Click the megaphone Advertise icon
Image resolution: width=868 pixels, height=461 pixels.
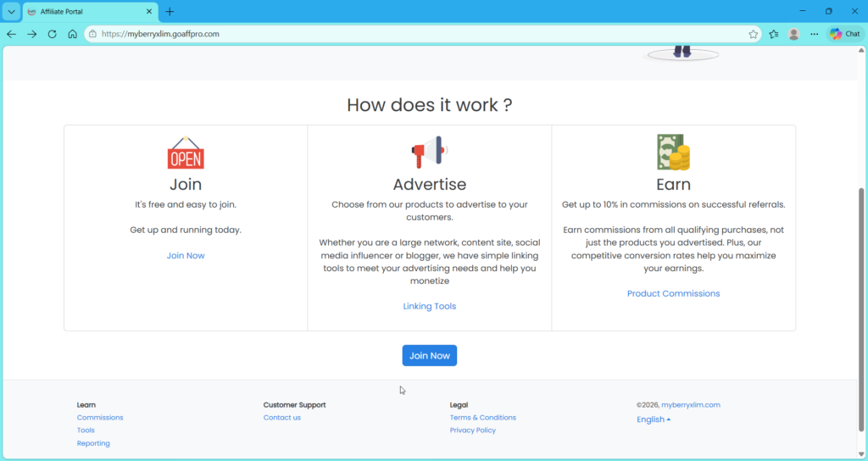[x=429, y=153]
